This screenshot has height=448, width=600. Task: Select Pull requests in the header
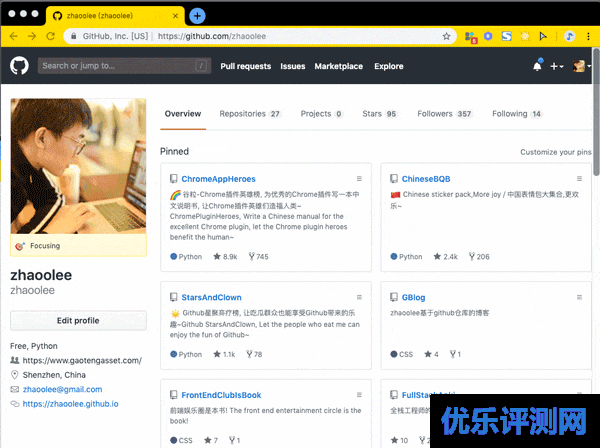(245, 66)
